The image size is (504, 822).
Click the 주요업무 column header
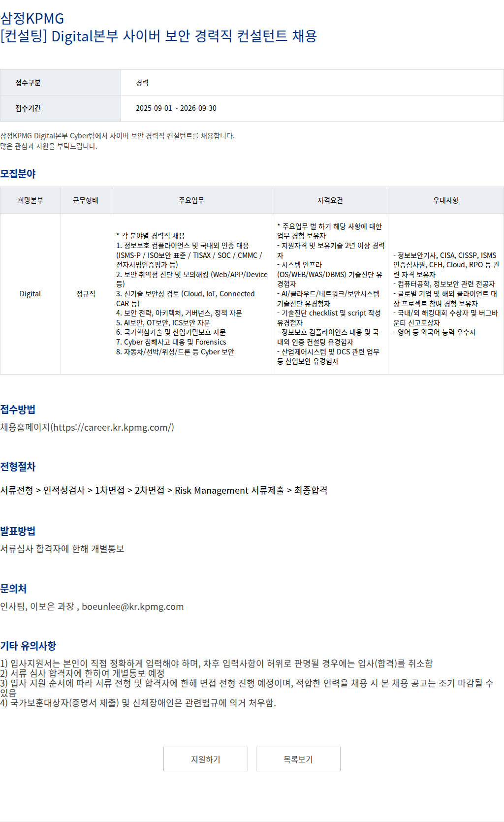(191, 200)
